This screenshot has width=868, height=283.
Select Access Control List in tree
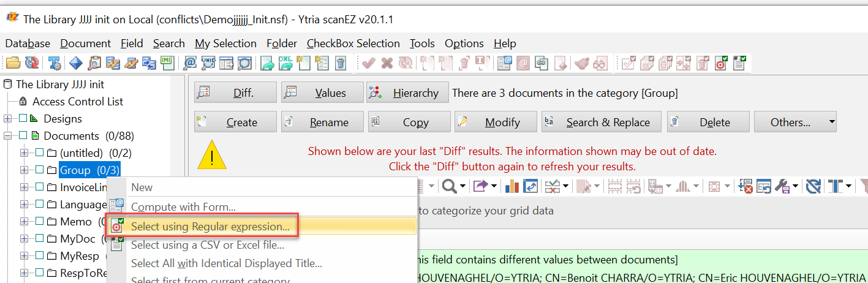pyautogui.click(x=78, y=102)
